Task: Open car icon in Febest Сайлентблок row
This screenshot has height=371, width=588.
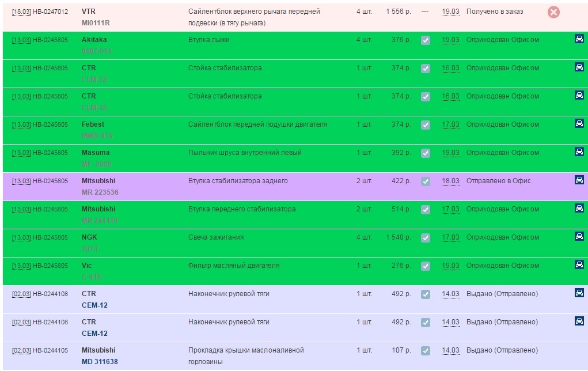Action: coord(579,123)
